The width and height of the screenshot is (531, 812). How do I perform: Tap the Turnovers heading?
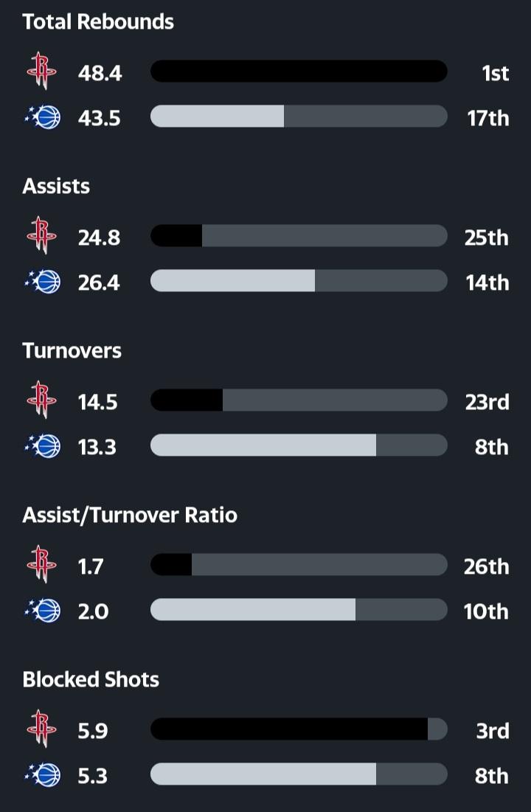[x=72, y=350]
